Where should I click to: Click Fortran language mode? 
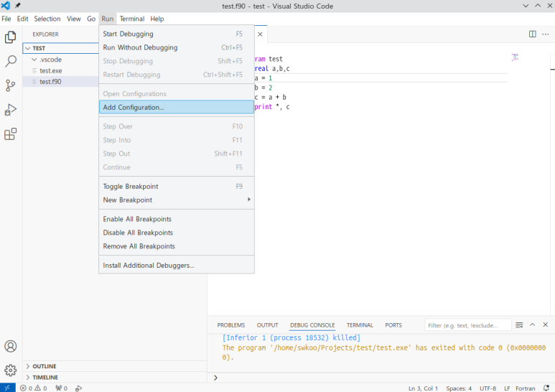coord(526,388)
